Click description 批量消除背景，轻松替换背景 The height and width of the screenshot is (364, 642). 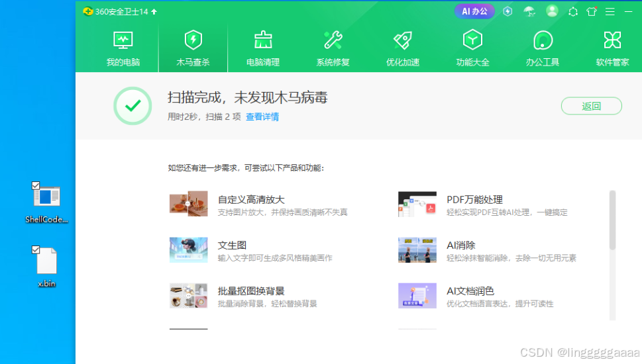[x=268, y=304]
